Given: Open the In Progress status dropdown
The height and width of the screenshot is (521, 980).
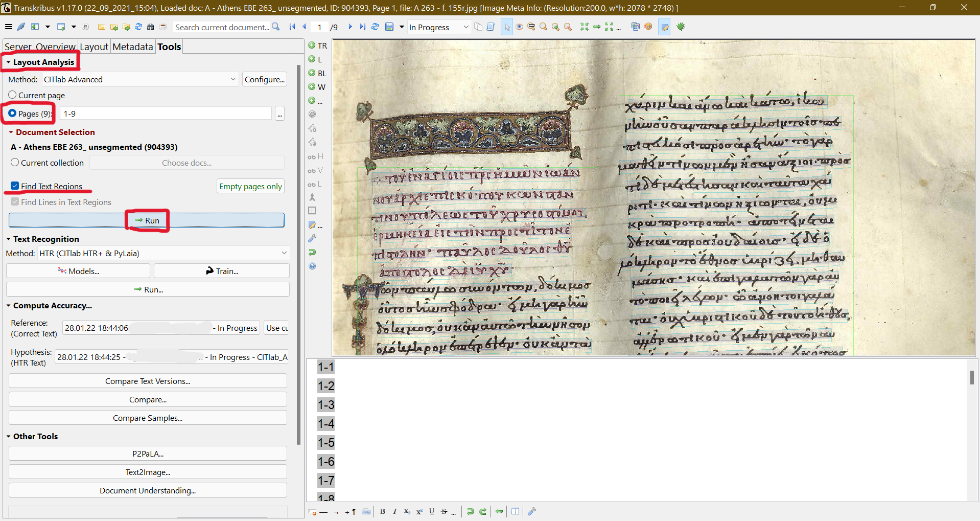Looking at the screenshot, I should [x=439, y=27].
